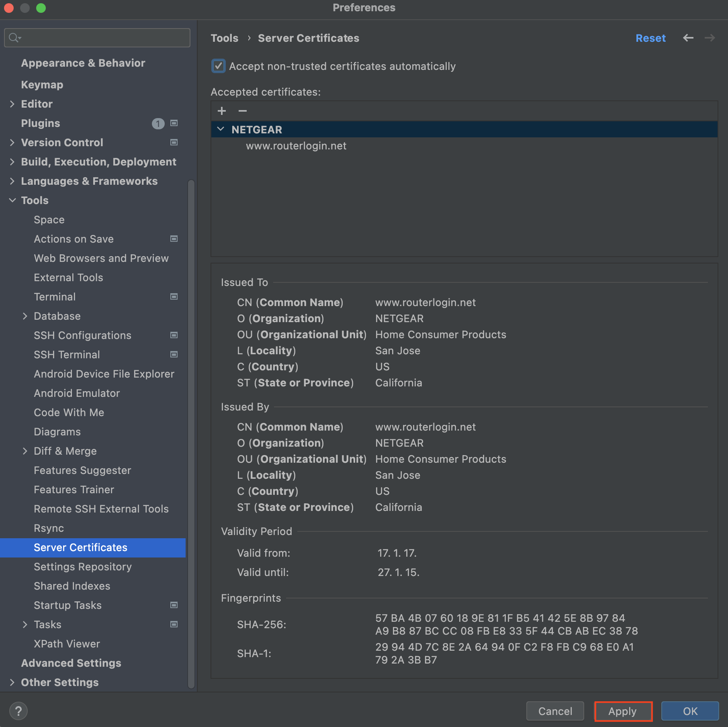Image resolution: width=728 pixels, height=727 pixels.
Task: Remove selected certificate with minus icon
Action: click(243, 111)
